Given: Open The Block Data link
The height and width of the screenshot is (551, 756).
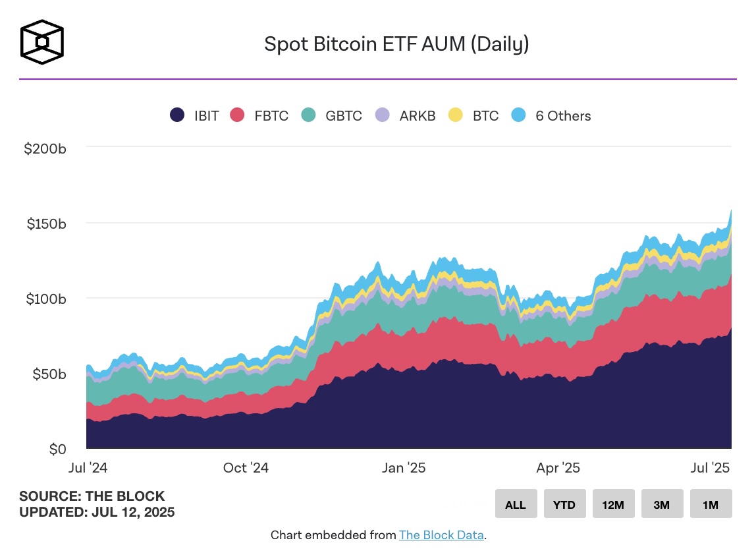Looking at the screenshot, I should click(x=441, y=535).
